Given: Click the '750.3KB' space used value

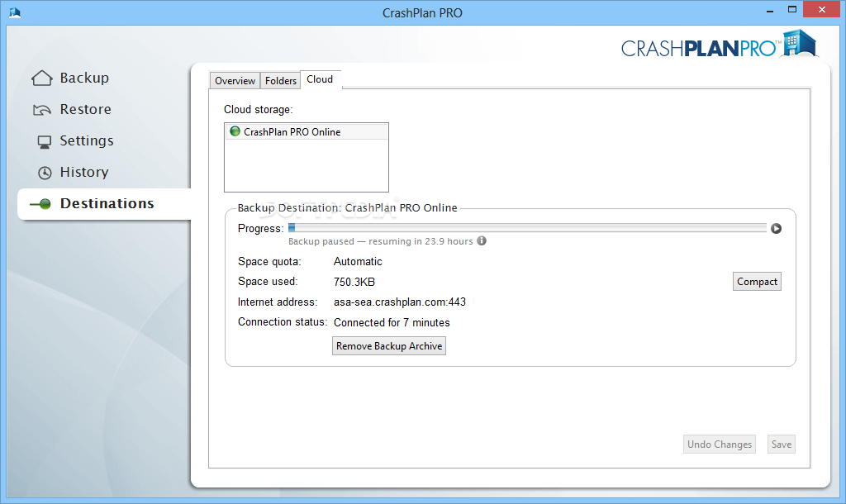Looking at the screenshot, I should (354, 282).
